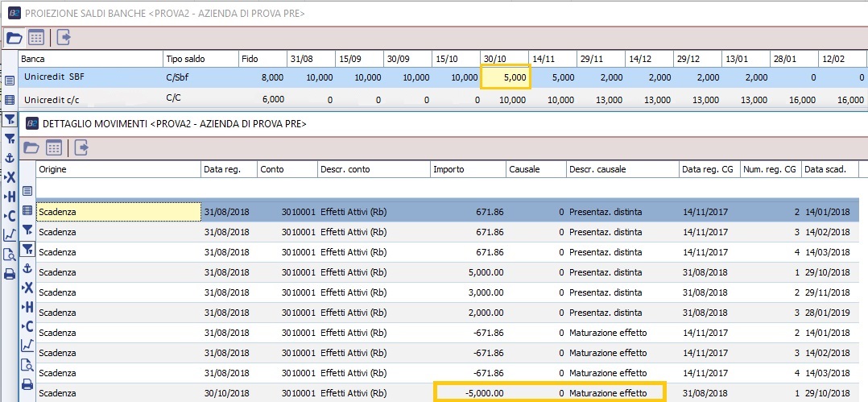Click the open folder icon in Dettaglio Movimenti toolbar
Viewport: 868px width, 402px height.
point(31,148)
